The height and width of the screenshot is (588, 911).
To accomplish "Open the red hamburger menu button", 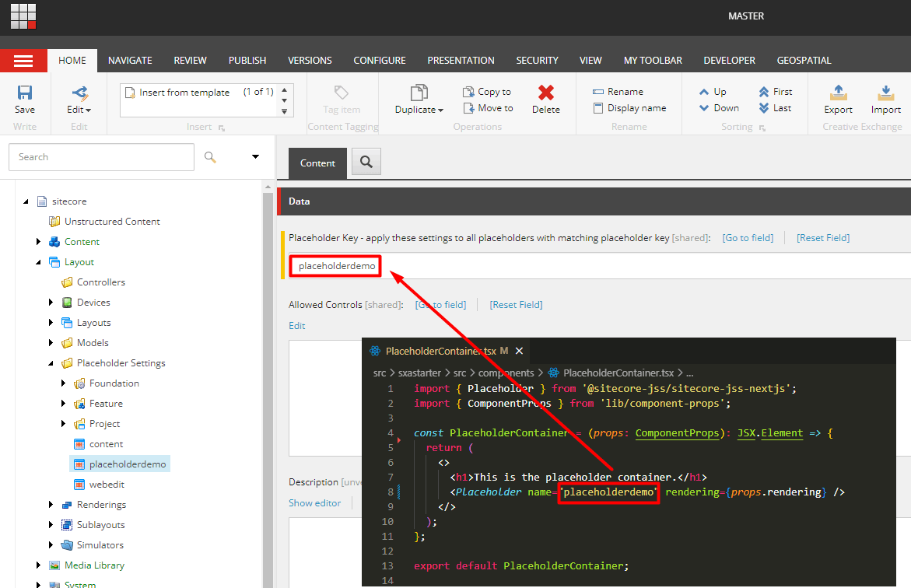I will tap(23, 61).
